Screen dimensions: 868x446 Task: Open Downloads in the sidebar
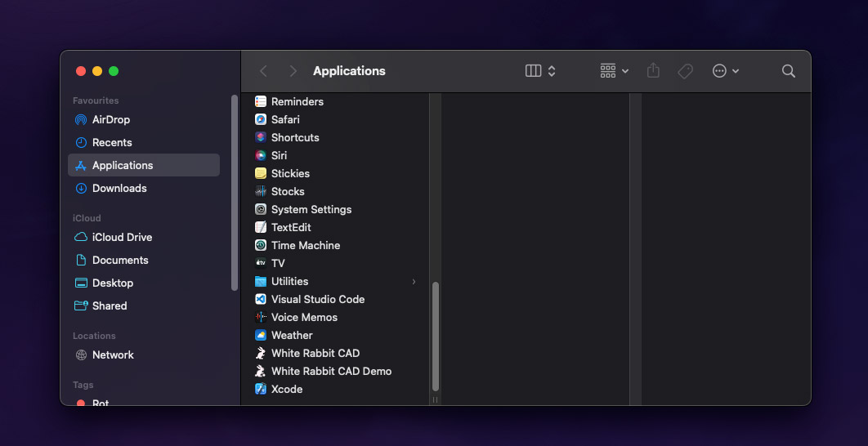[x=144, y=188]
